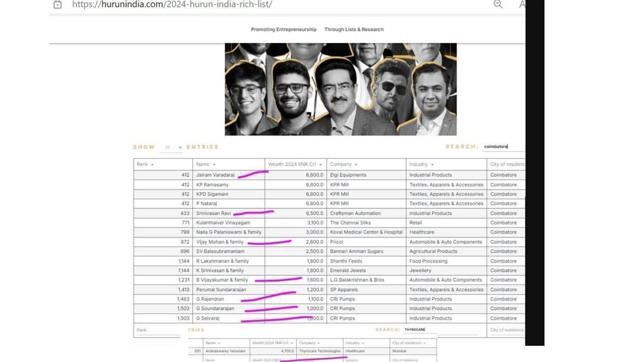Click the rank 1,231 cell

[x=163, y=280]
